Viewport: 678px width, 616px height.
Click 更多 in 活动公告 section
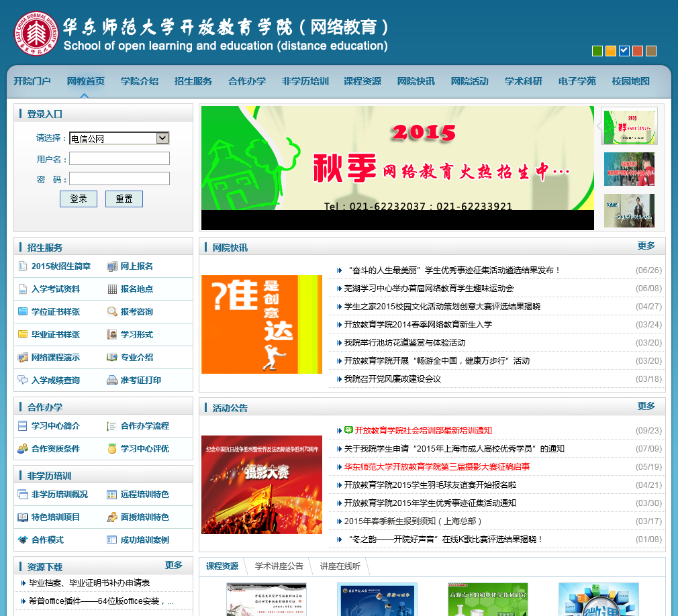(646, 406)
